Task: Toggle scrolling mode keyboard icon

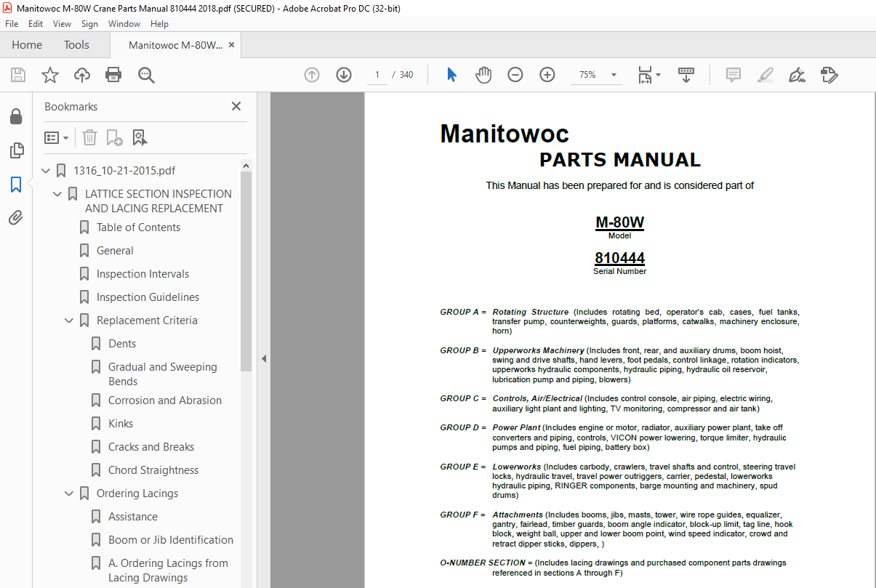Action: click(x=686, y=75)
